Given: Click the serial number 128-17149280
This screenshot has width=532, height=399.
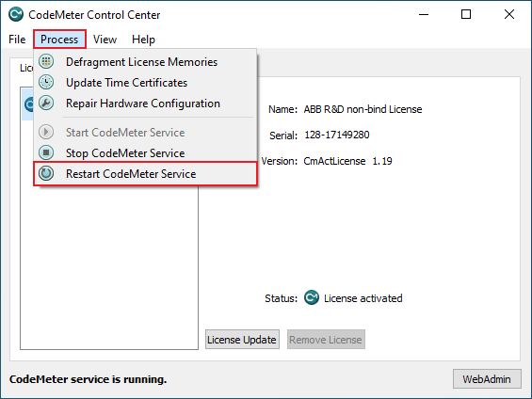Looking at the screenshot, I should [x=336, y=135].
